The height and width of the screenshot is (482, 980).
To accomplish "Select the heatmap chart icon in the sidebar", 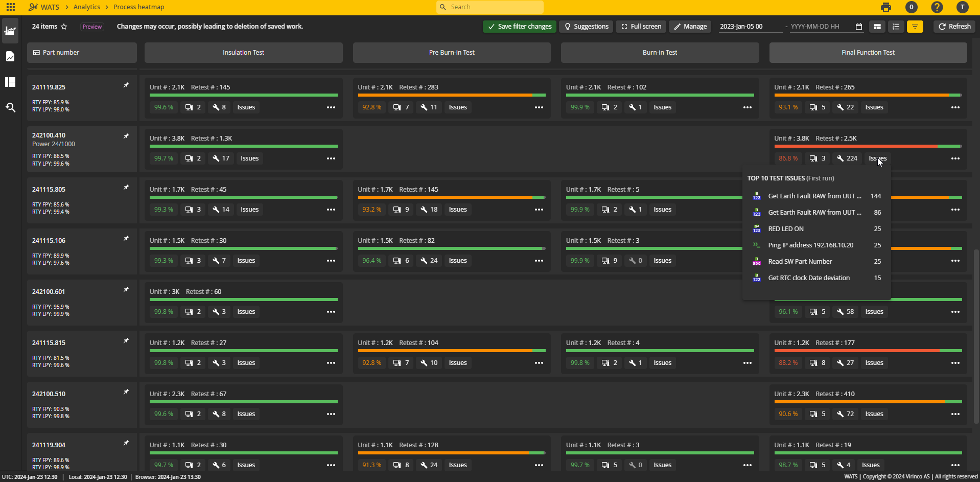I will 10,31.
